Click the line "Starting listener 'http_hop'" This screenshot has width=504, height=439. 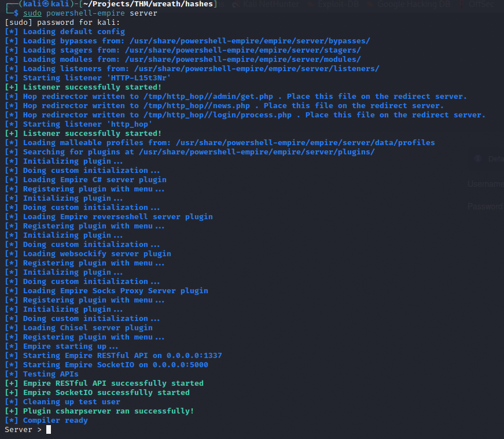(79, 124)
